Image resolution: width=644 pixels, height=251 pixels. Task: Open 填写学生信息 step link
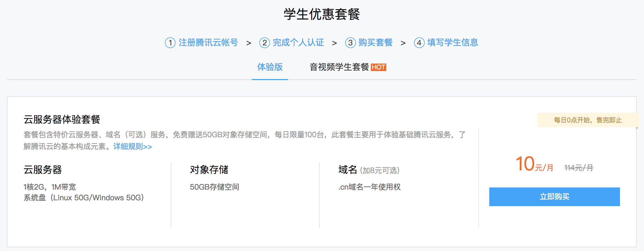click(453, 42)
